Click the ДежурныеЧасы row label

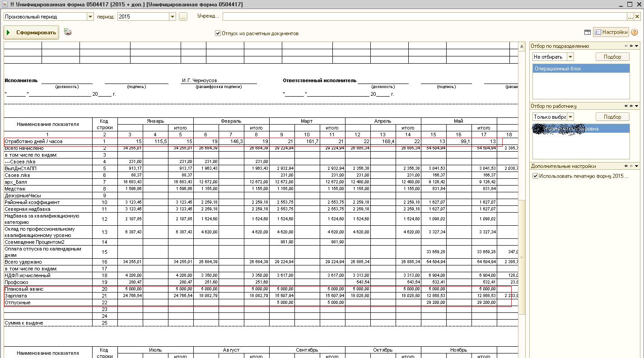point(23,195)
